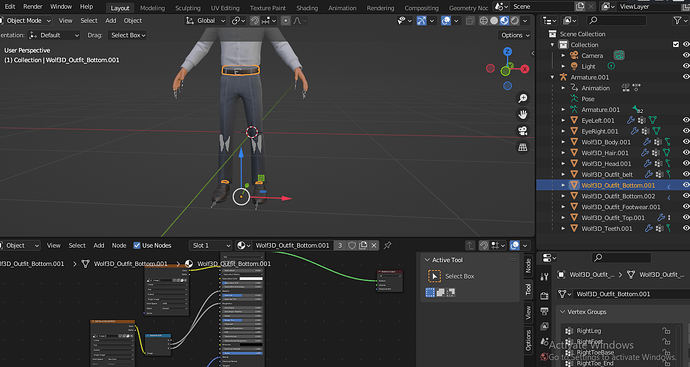Open the outliner filter dropdown
Screen dimensions: 690x367
(679, 20)
